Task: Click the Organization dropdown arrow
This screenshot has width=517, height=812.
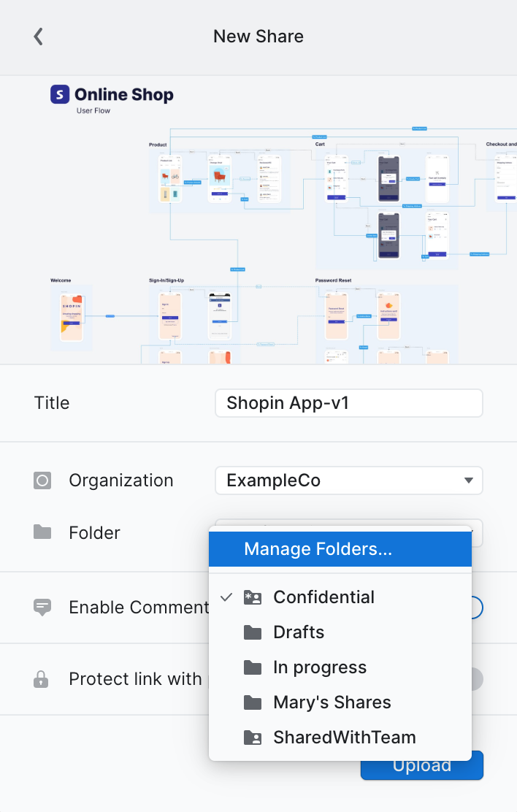Action: click(469, 480)
